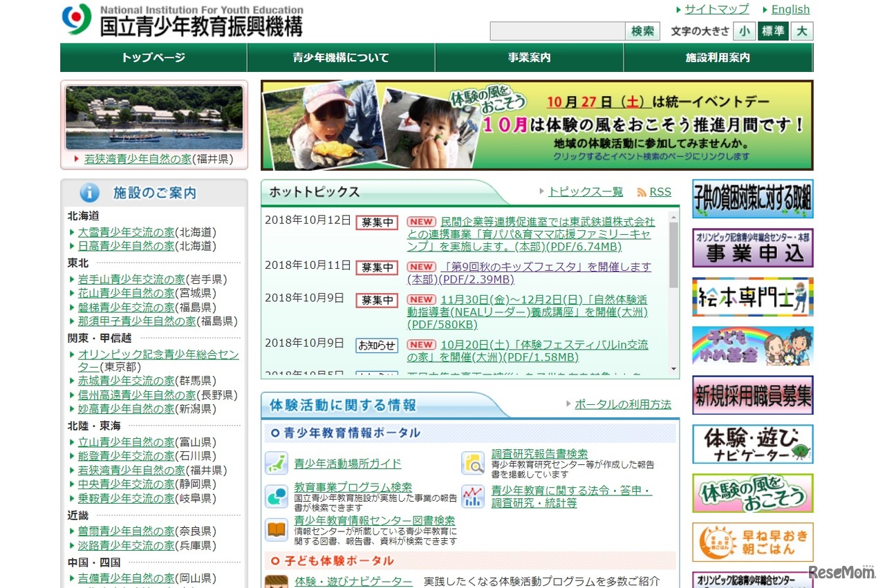885x588 pixels.
Task: Click the 調査研究報告書検索 magnifier icon
Action: click(x=473, y=464)
